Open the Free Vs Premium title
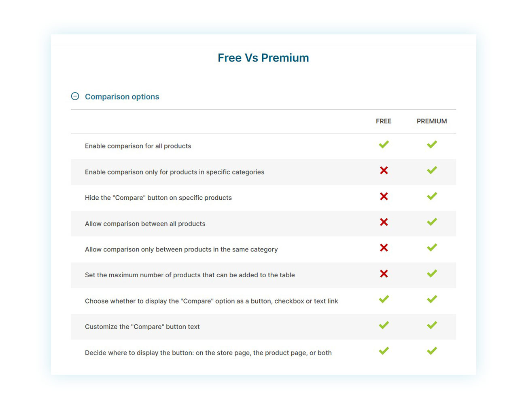This screenshot has width=526, height=420. tap(263, 58)
